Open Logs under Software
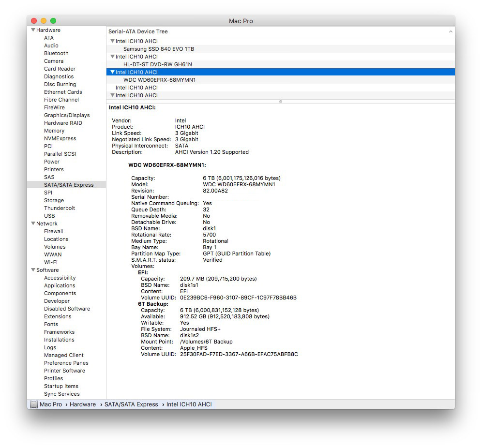This screenshot has height=448, width=482. [x=50, y=347]
